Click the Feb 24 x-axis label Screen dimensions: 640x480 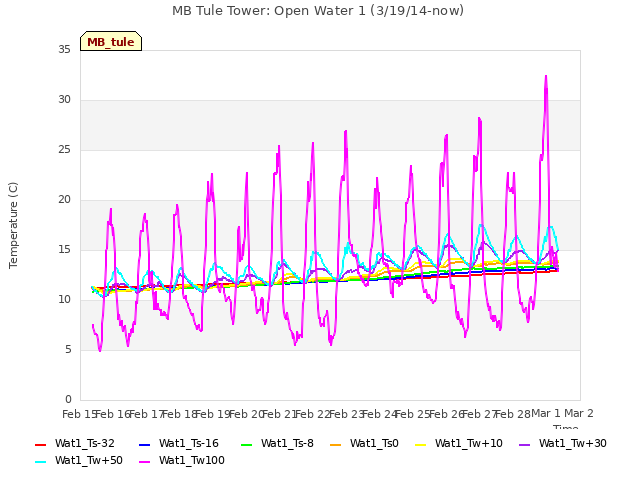[379, 414]
